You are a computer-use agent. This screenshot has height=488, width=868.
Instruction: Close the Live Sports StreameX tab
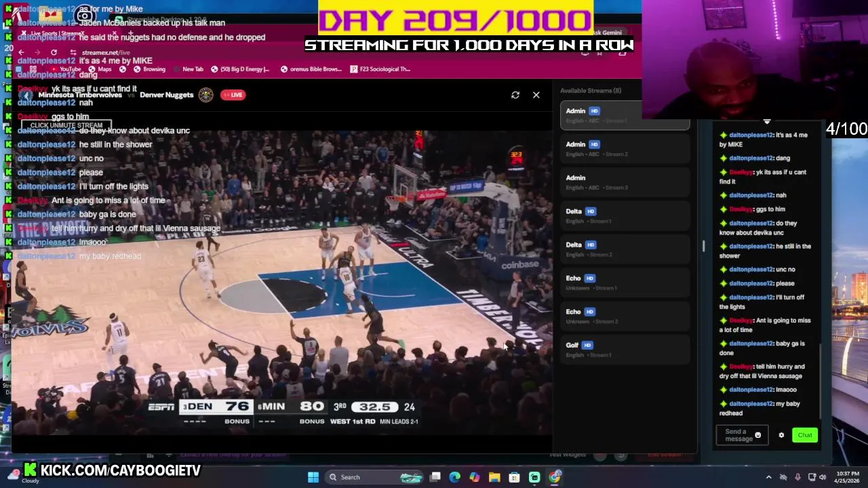[115, 33]
